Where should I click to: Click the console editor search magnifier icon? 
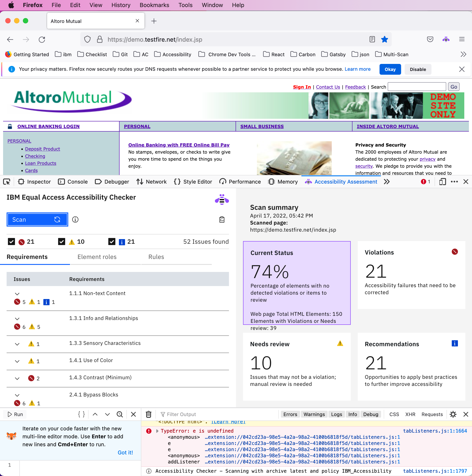[120, 414]
